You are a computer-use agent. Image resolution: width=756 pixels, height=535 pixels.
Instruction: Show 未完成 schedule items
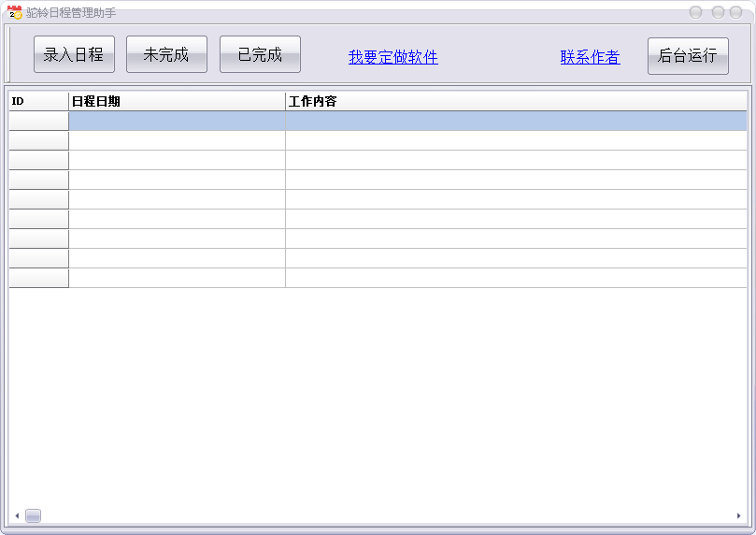(x=166, y=54)
